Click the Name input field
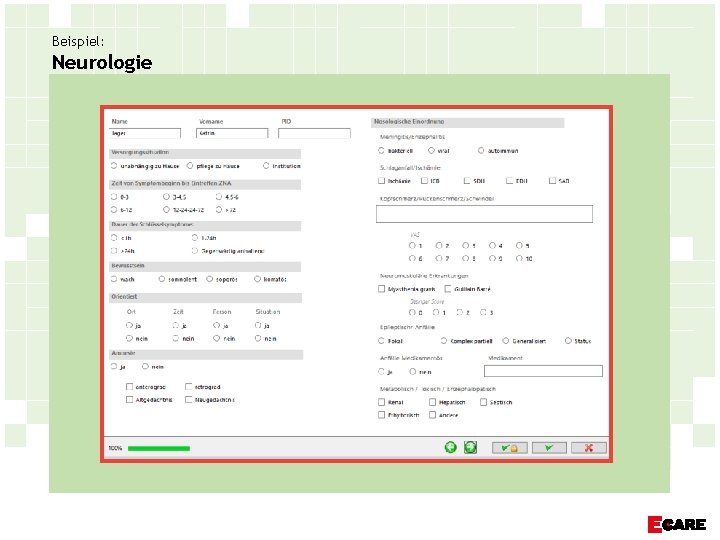Image resolution: width=720 pixels, height=540 pixels. (145, 133)
